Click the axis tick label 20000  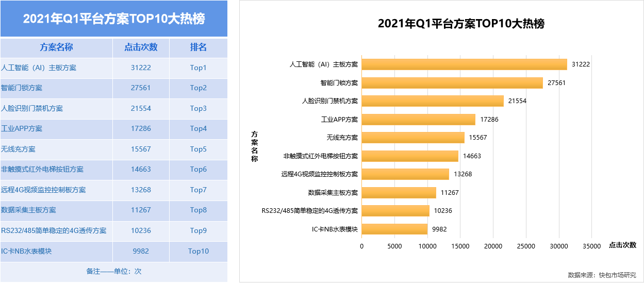[493, 246]
